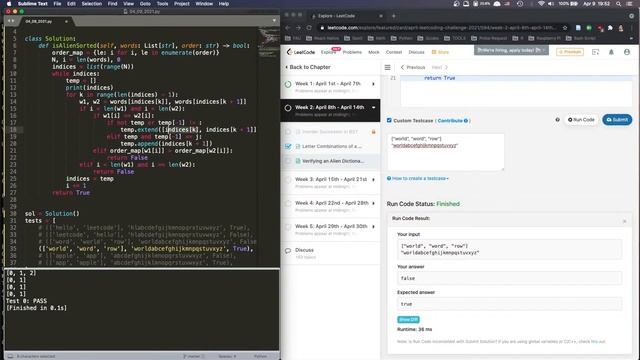Click the Week 1 progress circle
Screen dimensions: 640x360
(x=288, y=84)
